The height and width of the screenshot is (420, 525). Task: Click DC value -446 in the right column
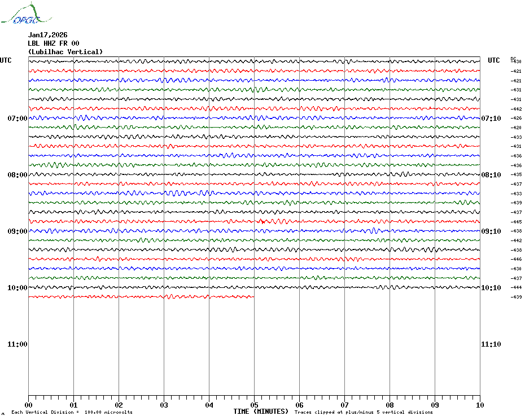[x=516, y=259]
